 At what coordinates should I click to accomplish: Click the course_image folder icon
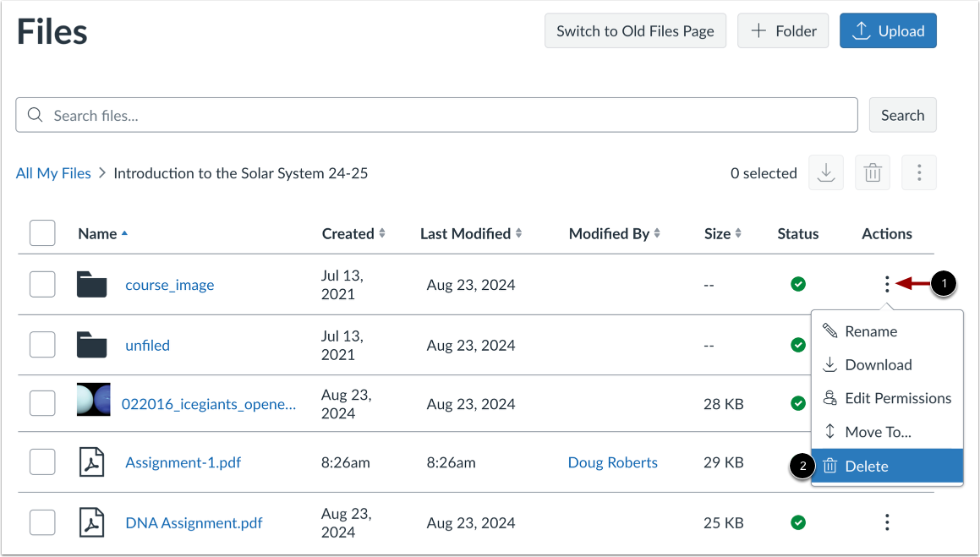pos(91,285)
